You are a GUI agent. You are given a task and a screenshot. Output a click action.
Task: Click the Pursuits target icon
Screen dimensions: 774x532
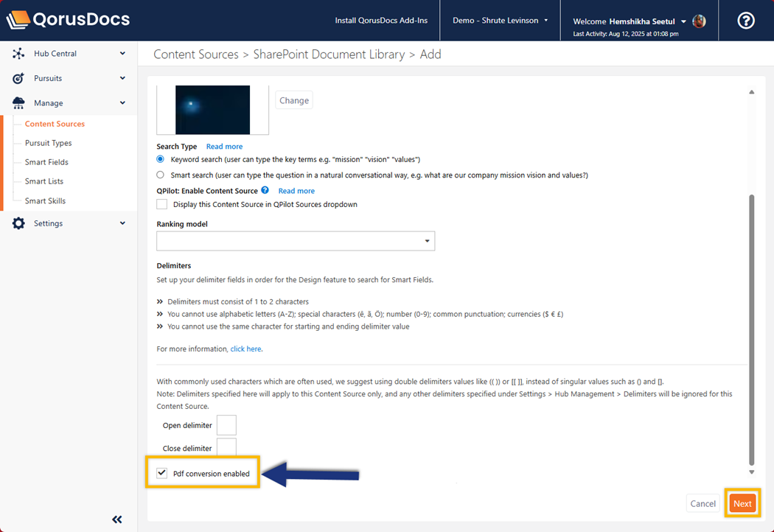point(18,78)
